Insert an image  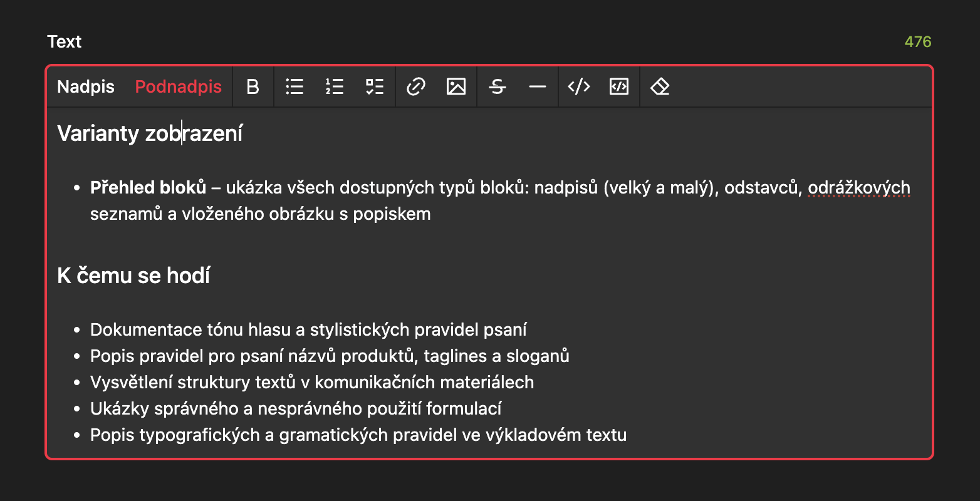click(456, 86)
